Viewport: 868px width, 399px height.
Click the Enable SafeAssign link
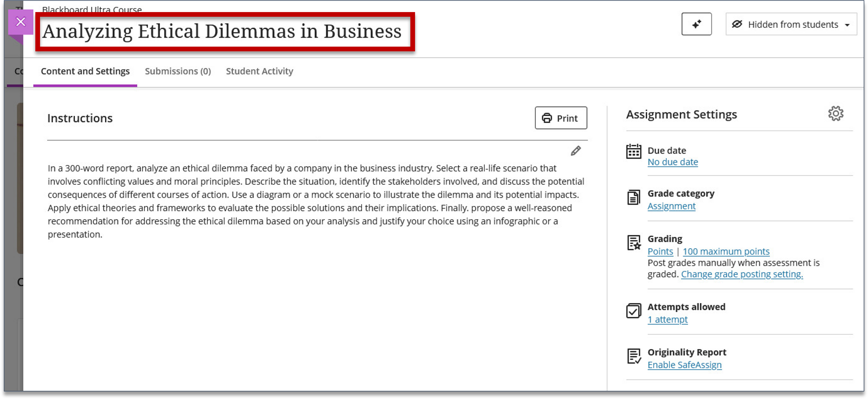tap(684, 365)
